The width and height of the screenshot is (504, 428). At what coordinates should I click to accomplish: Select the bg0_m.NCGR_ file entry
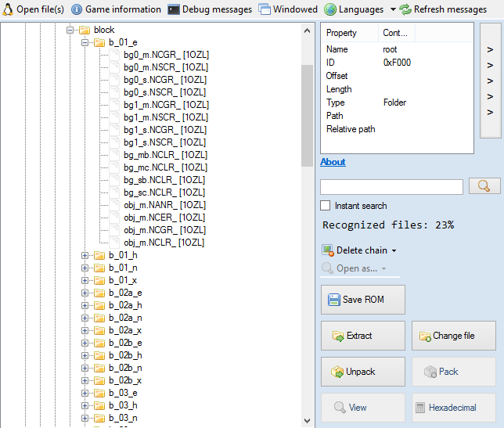(166, 55)
